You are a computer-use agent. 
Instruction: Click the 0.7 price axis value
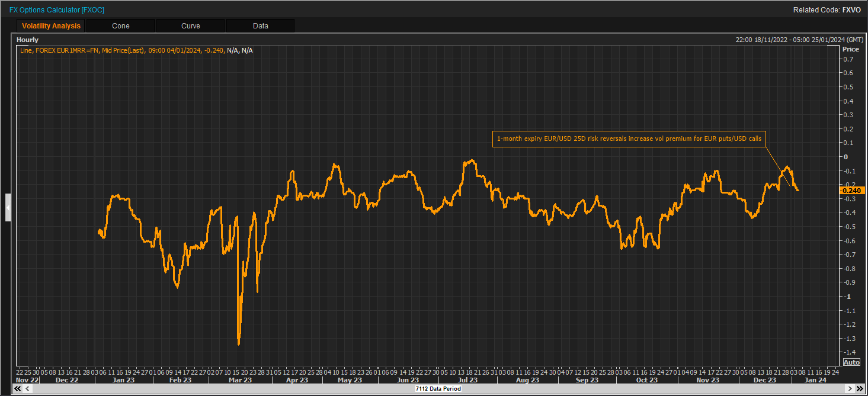[x=848, y=59]
